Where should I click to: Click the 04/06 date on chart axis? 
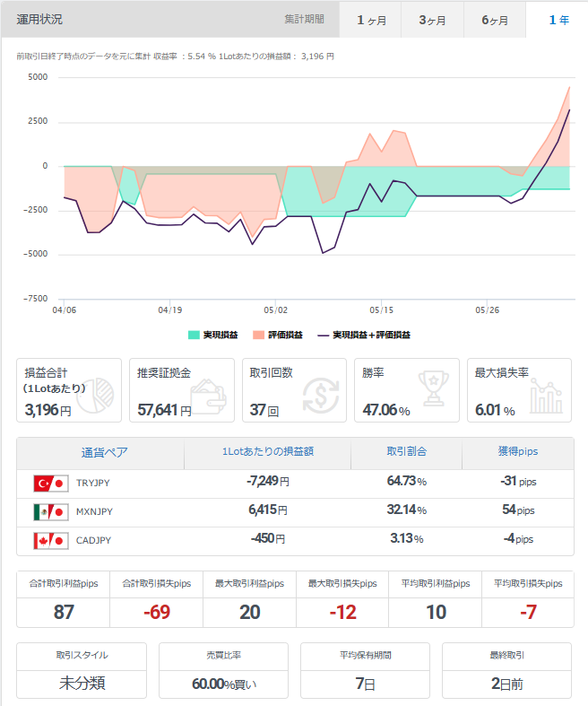click(64, 310)
